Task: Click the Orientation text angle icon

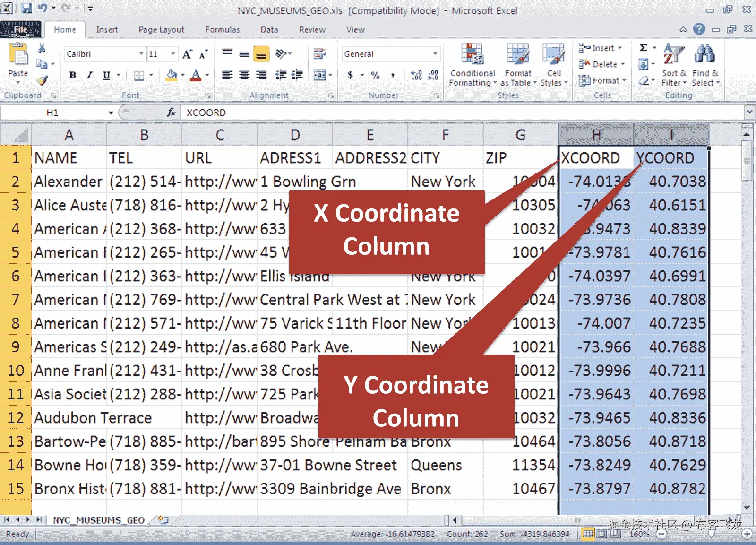Action: (281, 54)
